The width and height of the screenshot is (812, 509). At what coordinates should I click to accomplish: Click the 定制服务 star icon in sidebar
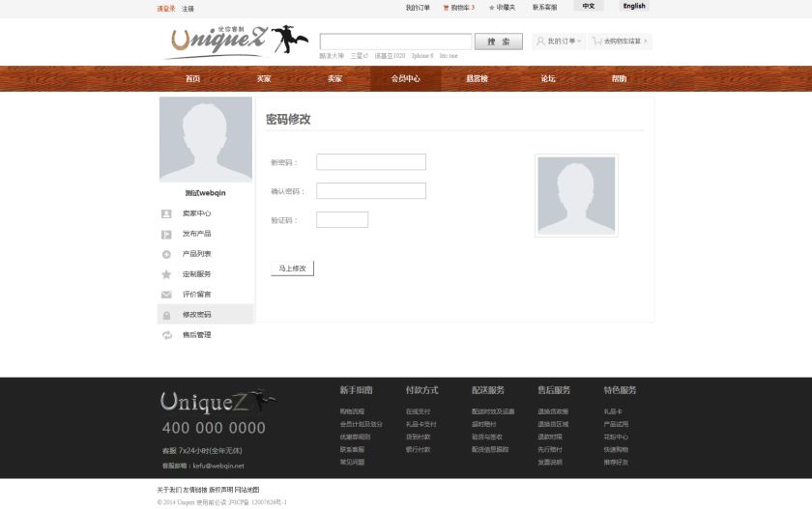[x=166, y=274]
